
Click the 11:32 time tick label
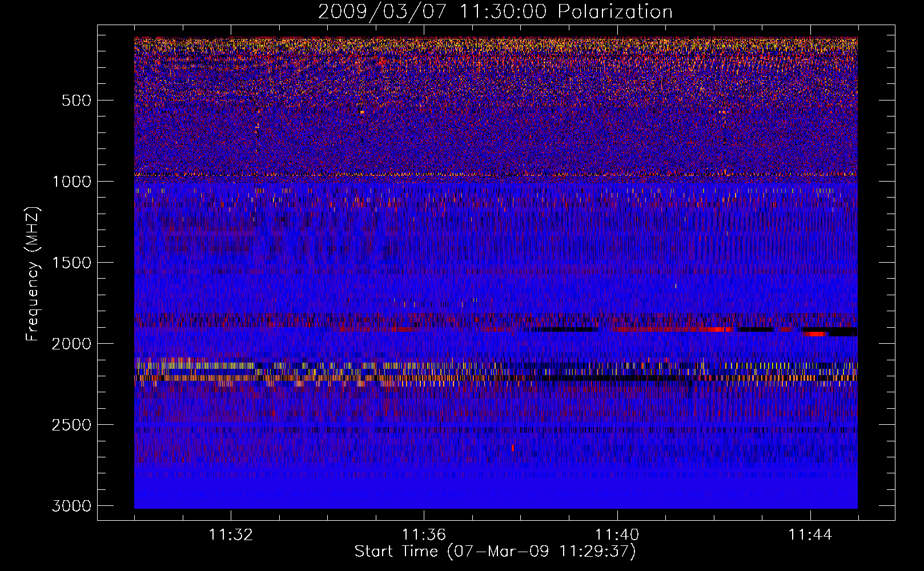pos(231,535)
